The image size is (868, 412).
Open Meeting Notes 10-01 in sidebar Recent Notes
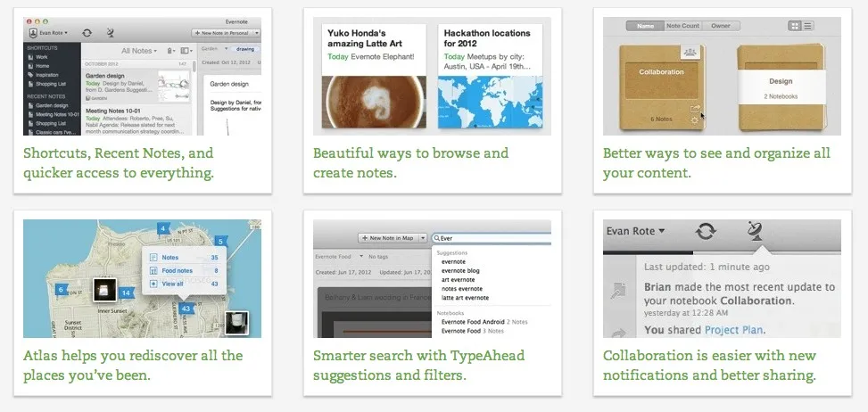click(53, 114)
